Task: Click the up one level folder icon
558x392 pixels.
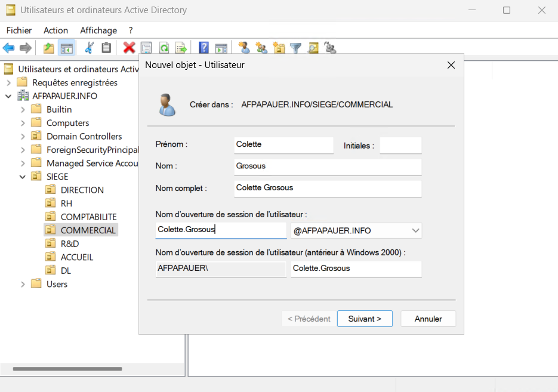Action: [x=49, y=48]
